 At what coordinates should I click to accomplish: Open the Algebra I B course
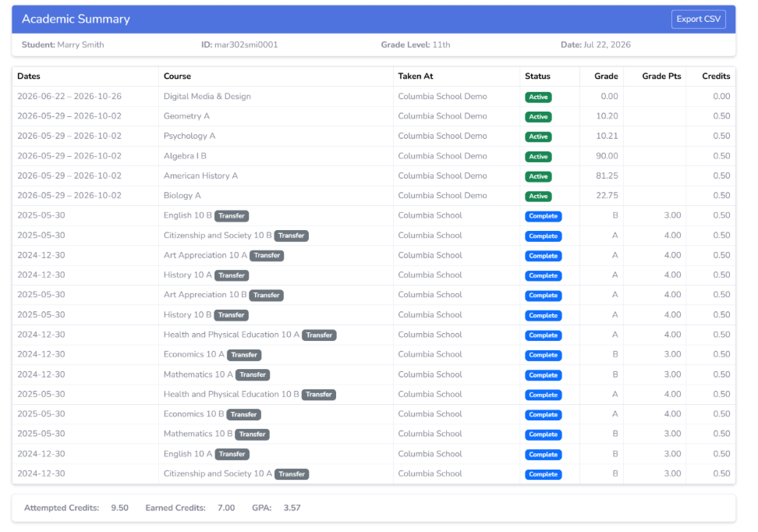185,156
